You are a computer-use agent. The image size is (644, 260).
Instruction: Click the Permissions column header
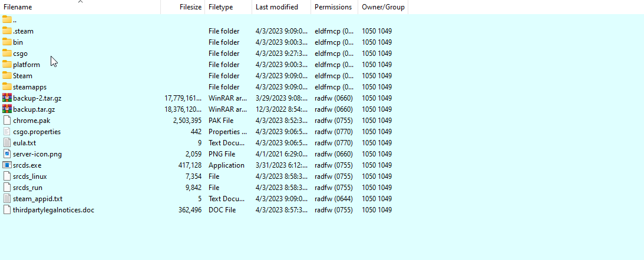pos(333,7)
